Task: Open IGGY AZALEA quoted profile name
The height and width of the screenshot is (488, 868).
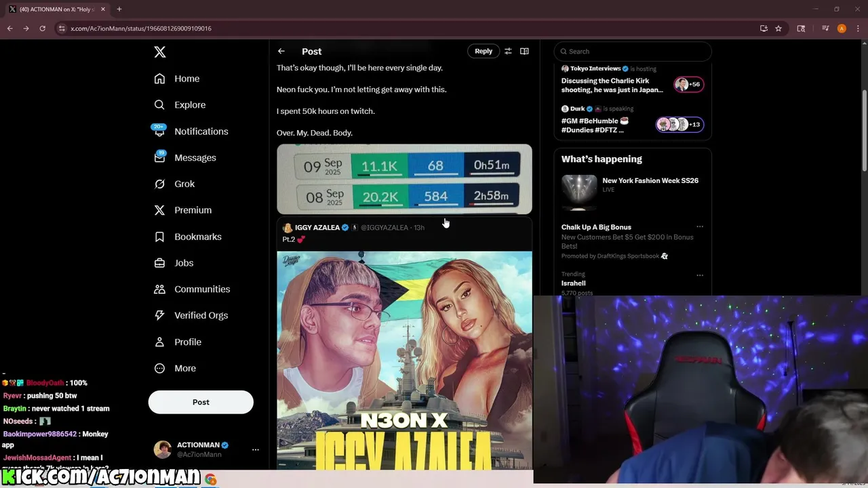Action: (x=317, y=228)
